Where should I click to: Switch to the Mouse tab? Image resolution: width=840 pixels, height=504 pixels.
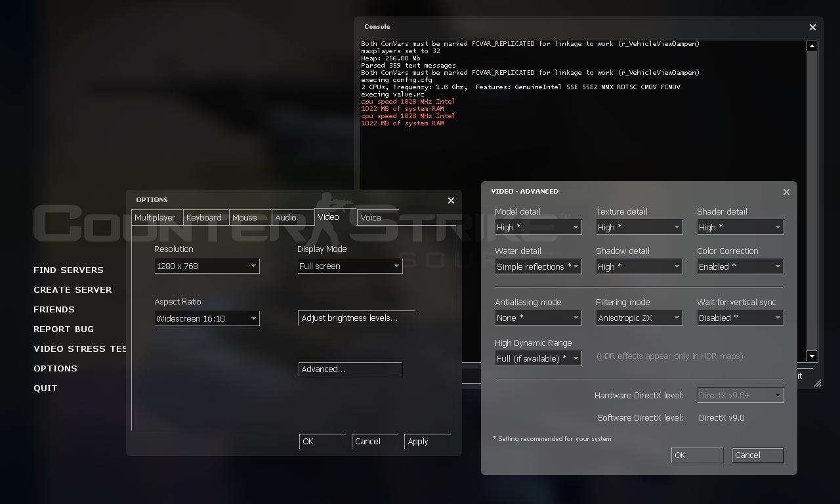(249, 217)
